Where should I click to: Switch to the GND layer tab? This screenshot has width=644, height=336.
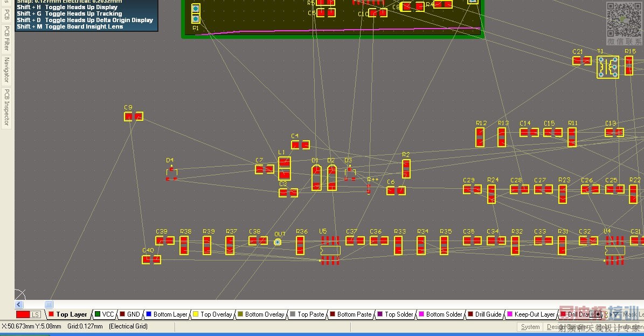(x=130, y=314)
